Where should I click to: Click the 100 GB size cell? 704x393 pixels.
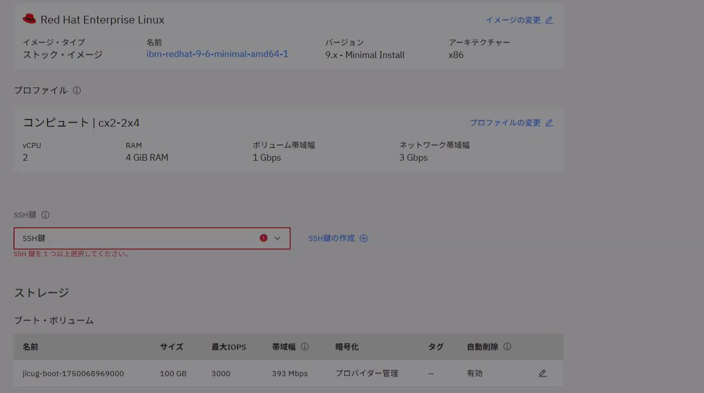coord(173,373)
